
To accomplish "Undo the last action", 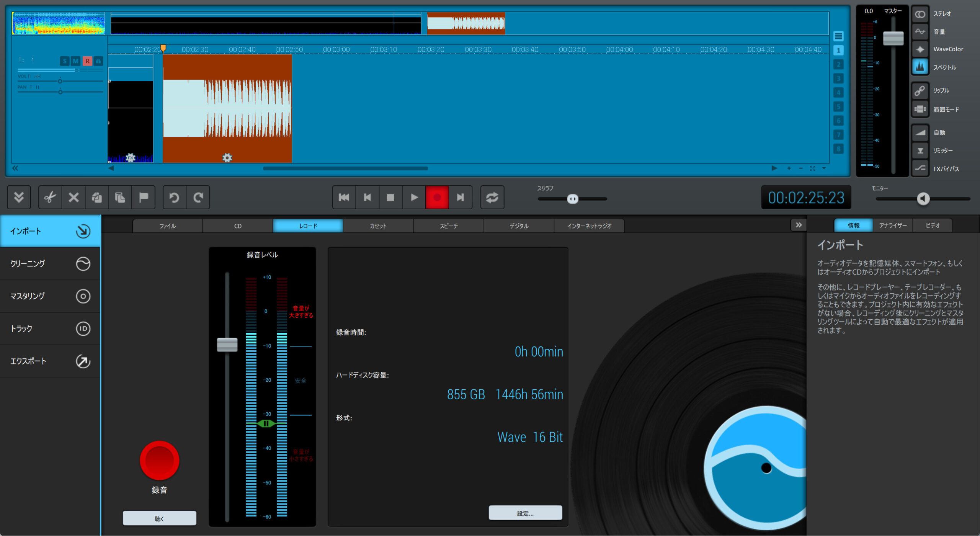I will [175, 198].
